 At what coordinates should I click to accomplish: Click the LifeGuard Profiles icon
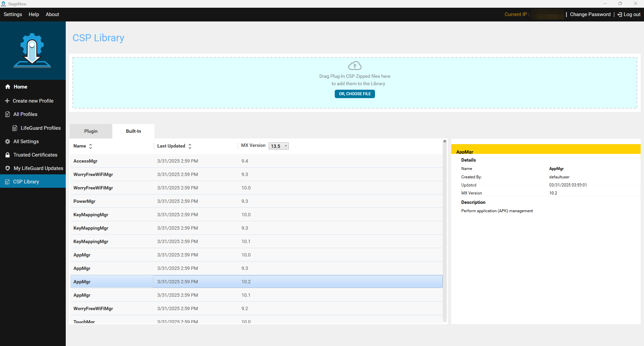coord(15,128)
